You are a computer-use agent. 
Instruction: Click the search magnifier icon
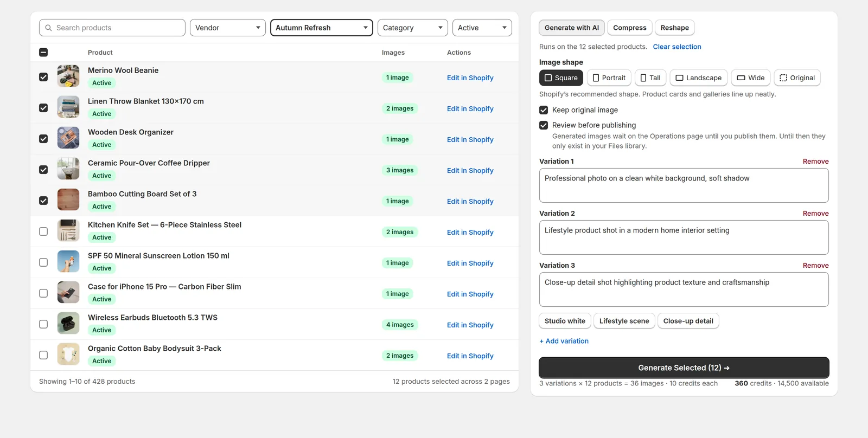(49, 28)
